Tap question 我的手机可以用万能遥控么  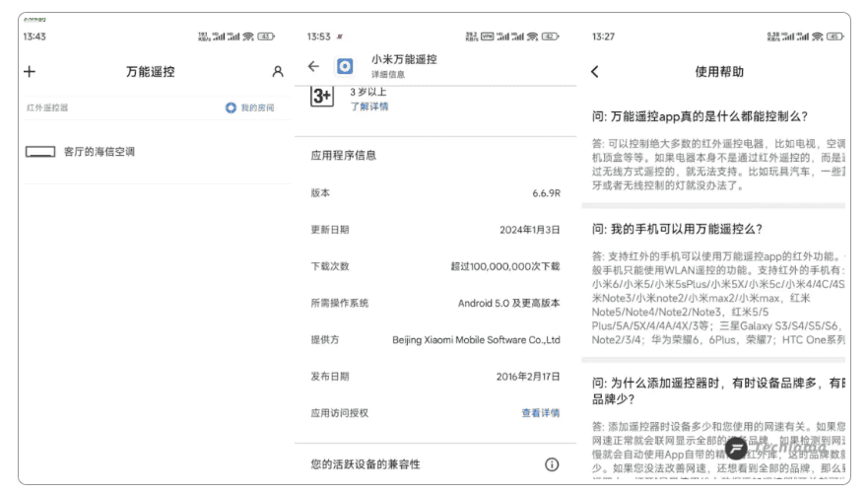point(678,229)
